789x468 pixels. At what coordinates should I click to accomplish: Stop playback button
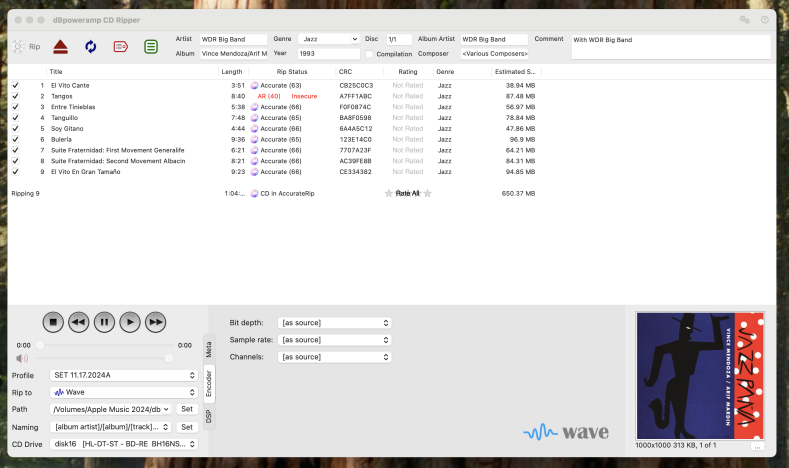(x=53, y=322)
